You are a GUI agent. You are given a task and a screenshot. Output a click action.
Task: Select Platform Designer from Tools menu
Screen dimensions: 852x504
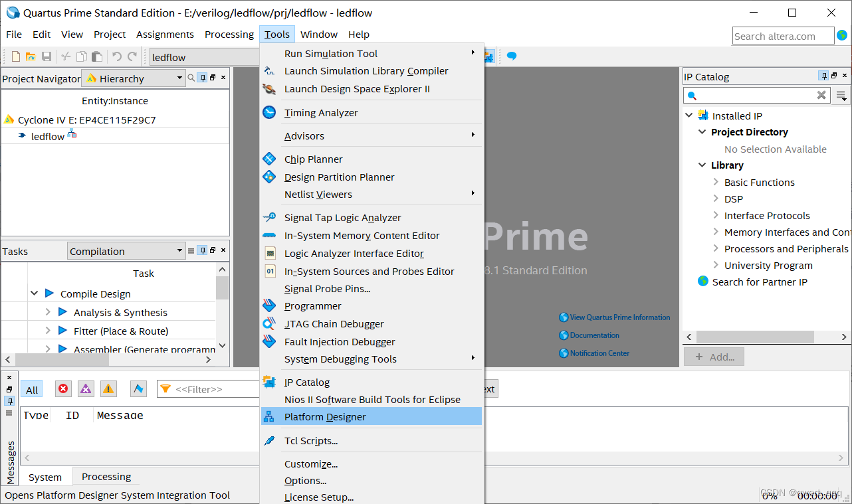coord(372,416)
